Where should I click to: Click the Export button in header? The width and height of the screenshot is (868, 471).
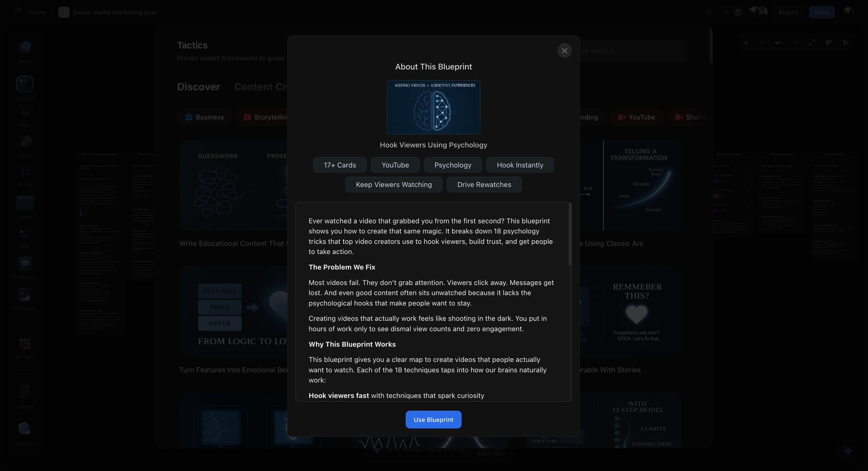coord(788,12)
